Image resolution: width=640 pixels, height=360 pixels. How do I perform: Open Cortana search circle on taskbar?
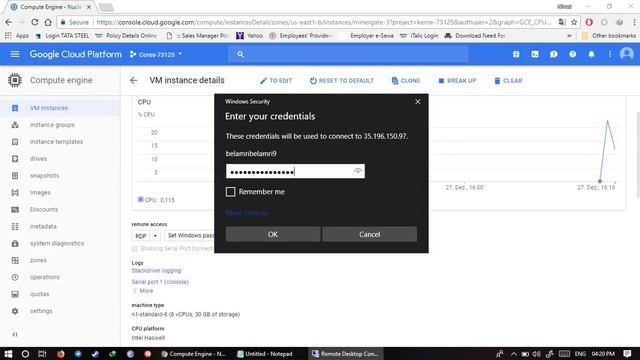click(25, 353)
